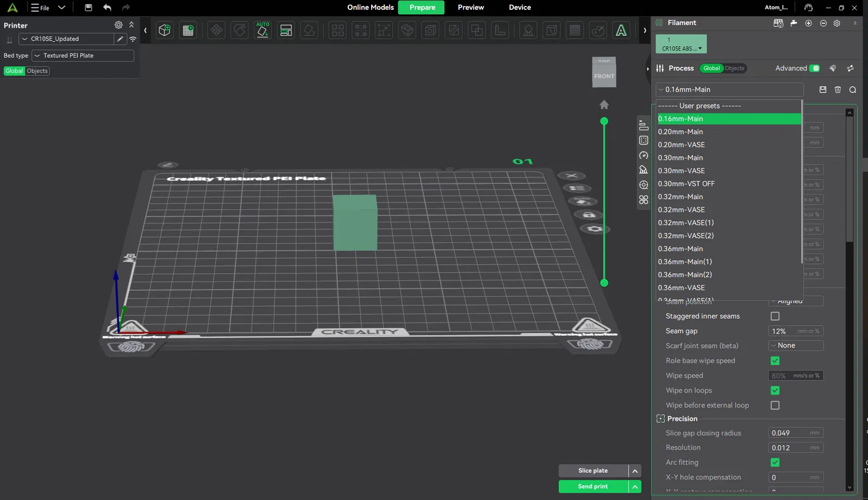Open the printer preset CR10SE_Updated dropdown
The width and height of the screenshot is (868, 500).
click(66, 39)
